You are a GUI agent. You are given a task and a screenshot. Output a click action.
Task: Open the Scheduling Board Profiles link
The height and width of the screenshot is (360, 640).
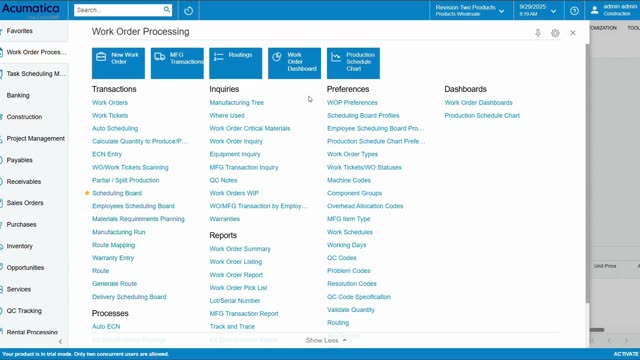pos(363,116)
